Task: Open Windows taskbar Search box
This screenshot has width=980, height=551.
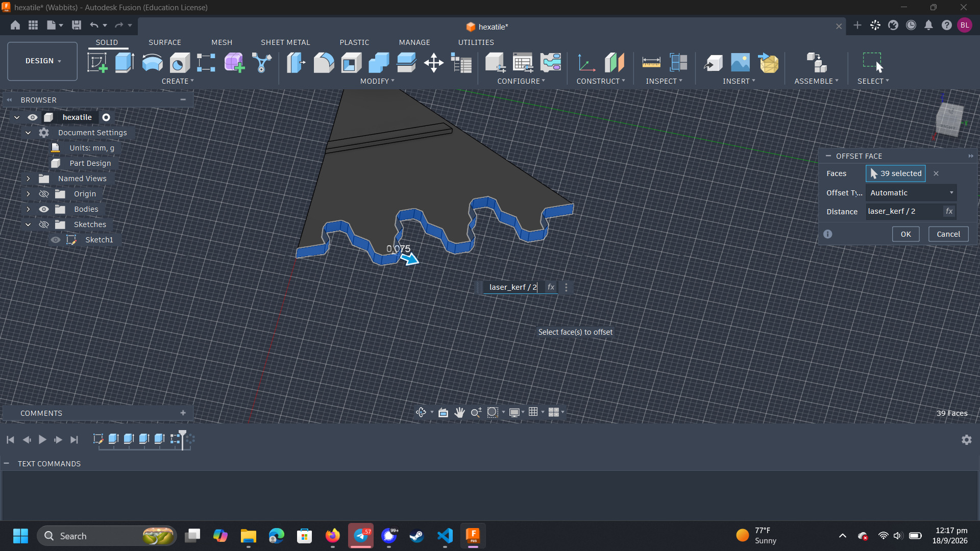Action: [107, 536]
